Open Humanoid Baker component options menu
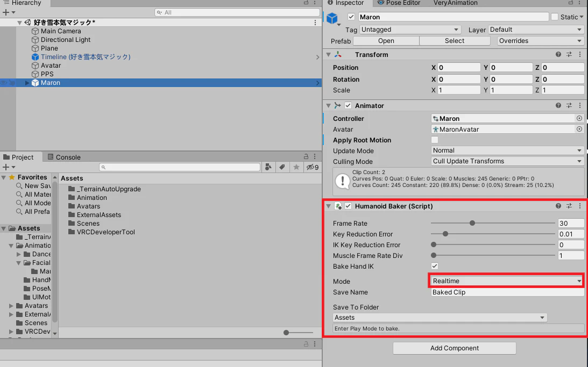The width and height of the screenshot is (588, 367). (x=580, y=206)
